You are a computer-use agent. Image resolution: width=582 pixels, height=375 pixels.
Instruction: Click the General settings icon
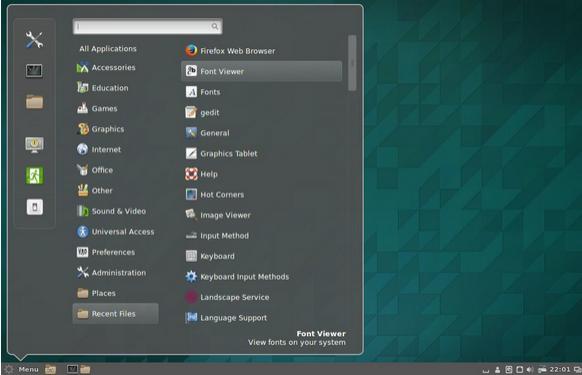click(191, 133)
